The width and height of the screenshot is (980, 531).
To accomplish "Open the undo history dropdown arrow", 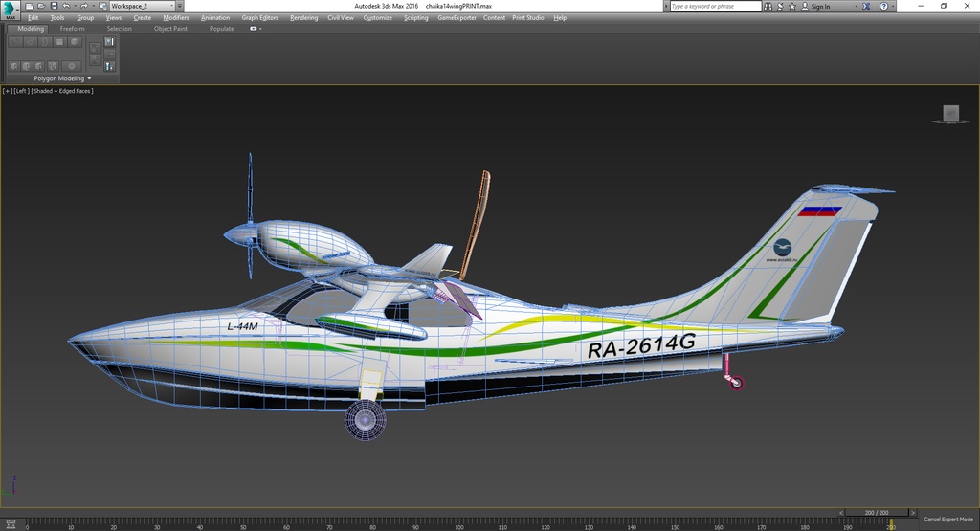I will tap(74, 6).
